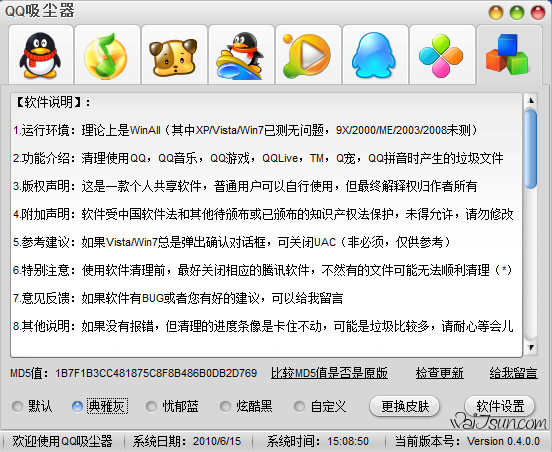
Task: Open the QQLive orange play tab
Action: [x=308, y=55]
